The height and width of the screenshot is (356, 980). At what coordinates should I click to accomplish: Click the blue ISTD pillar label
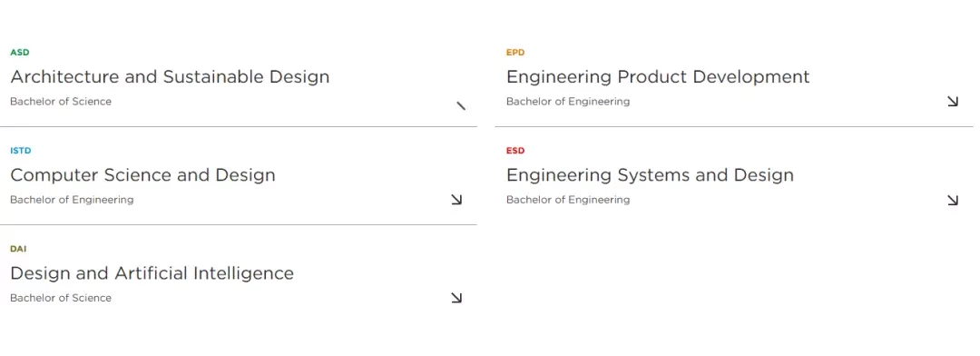point(21,151)
